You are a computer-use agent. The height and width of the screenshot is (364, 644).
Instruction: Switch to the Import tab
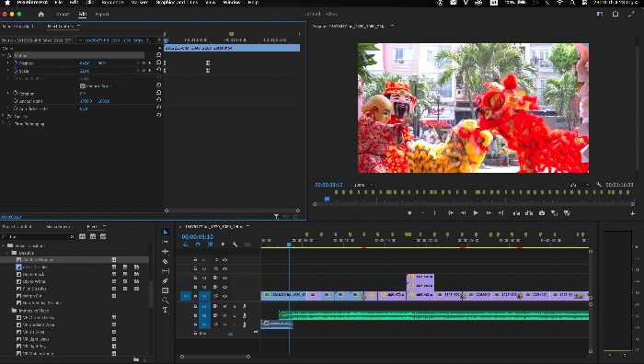63,14
